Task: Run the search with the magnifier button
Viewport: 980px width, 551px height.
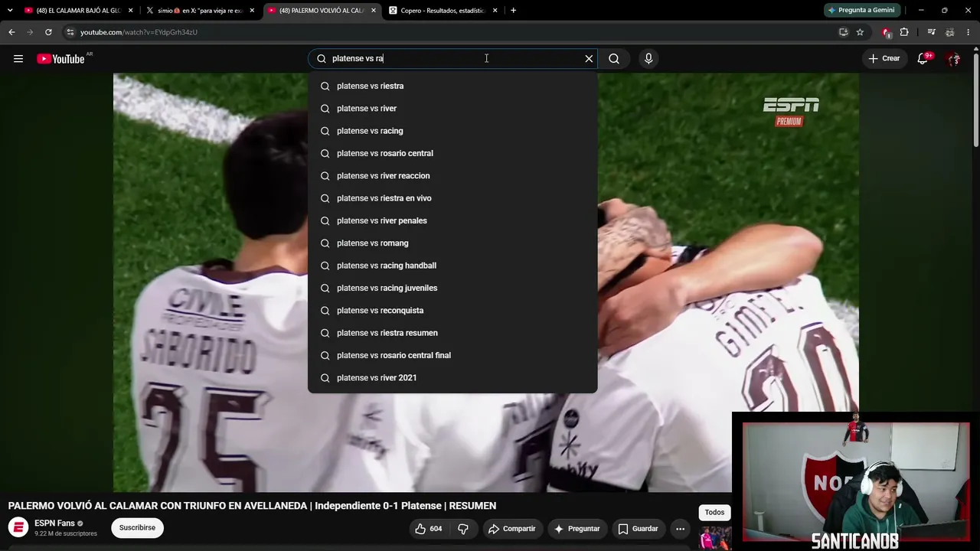Action: (614, 59)
